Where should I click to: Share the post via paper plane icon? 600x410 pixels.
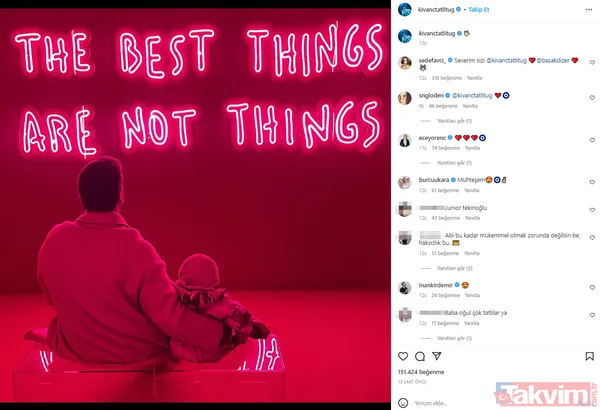tap(437, 356)
